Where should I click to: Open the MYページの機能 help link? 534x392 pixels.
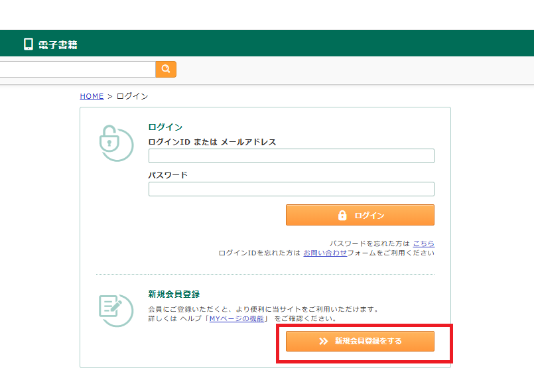click(x=237, y=318)
